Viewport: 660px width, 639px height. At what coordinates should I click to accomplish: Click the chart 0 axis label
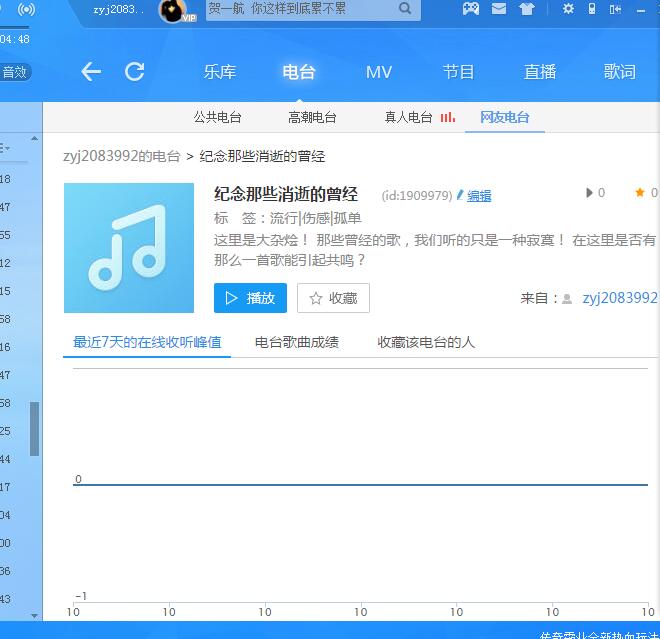(x=78, y=479)
